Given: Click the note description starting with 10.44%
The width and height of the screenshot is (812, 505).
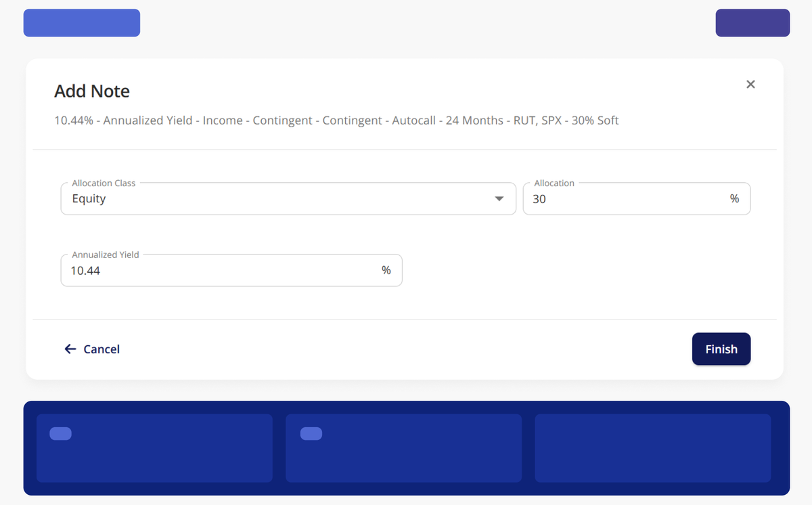Looking at the screenshot, I should [x=336, y=120].
